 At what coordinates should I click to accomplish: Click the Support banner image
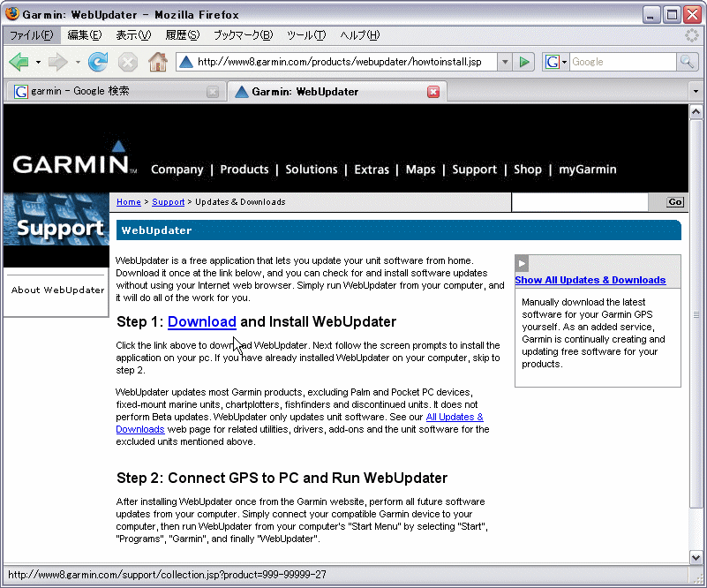(56, 219)
